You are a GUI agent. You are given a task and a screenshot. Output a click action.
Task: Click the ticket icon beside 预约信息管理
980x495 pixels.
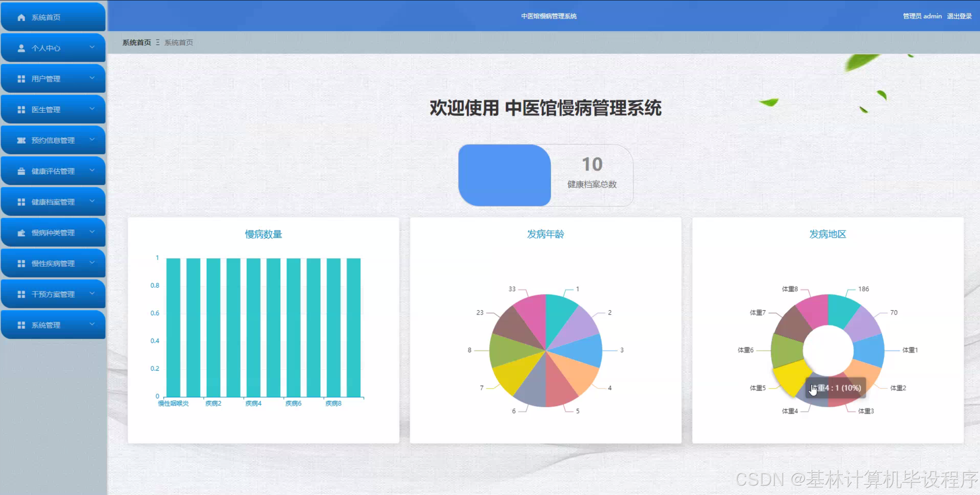point(21,140)
